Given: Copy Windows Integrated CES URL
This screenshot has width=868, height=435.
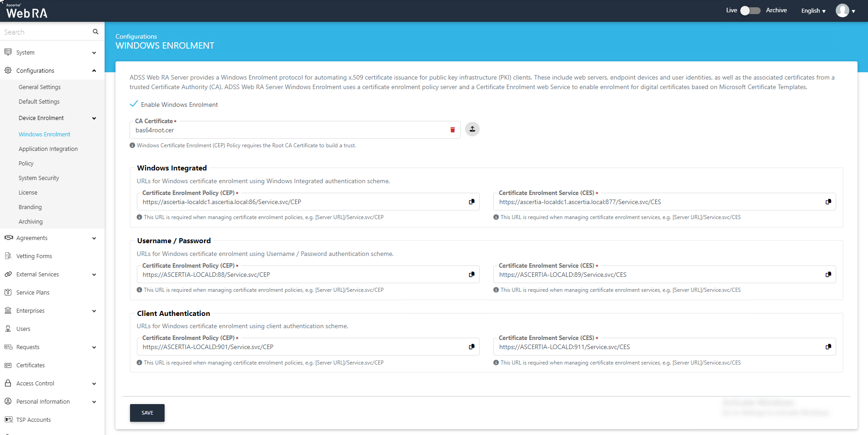Looking at the screenshot, I should pyautogui.click(x=828, y=202).
